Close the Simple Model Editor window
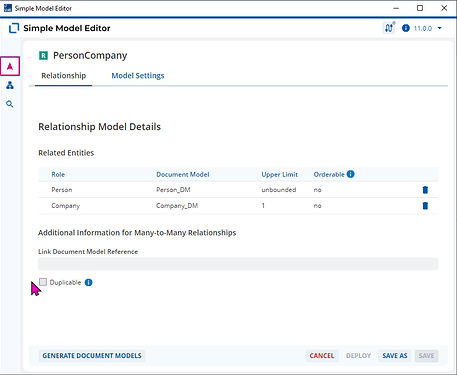 pos(444,8)
